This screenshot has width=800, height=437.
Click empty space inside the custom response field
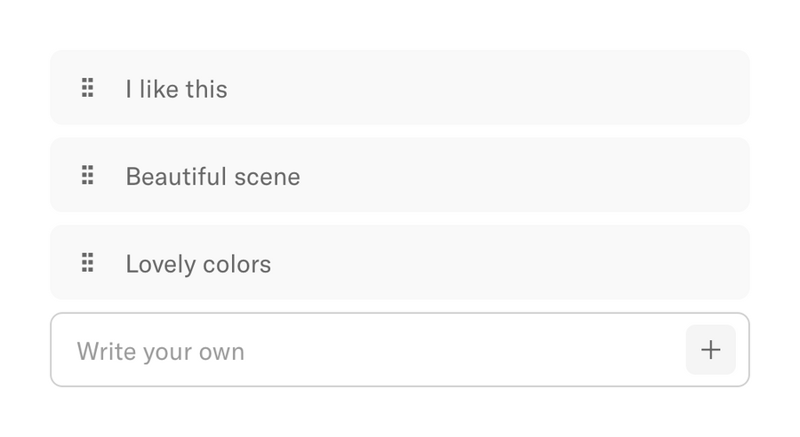[470, 351]
